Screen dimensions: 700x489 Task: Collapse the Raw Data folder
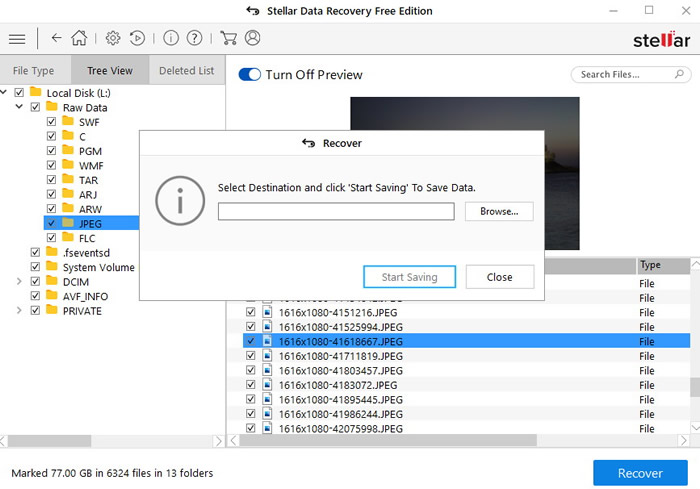pyautogui.click(x=20, y=107)
